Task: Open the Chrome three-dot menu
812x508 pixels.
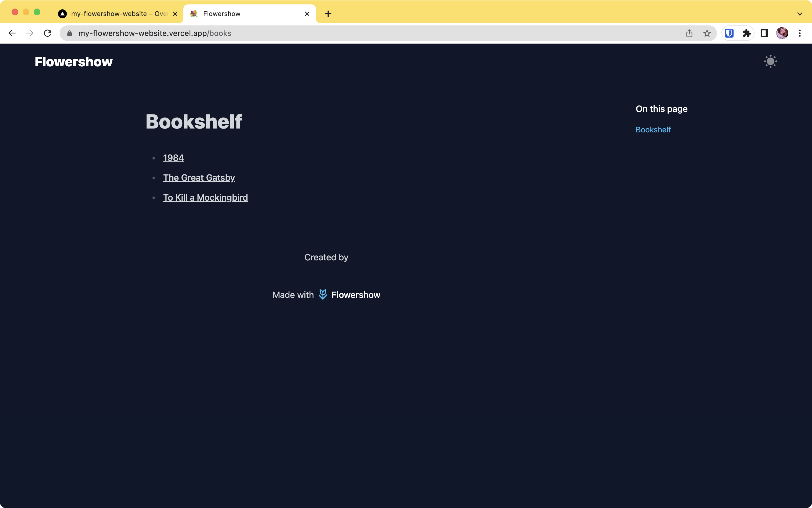Action: point(800,33)
